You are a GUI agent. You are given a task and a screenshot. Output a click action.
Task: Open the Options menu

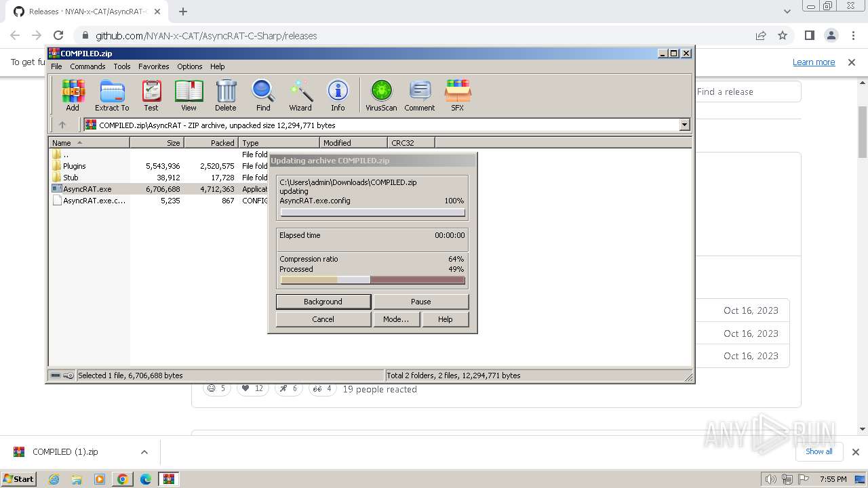(x=190, y=66)
